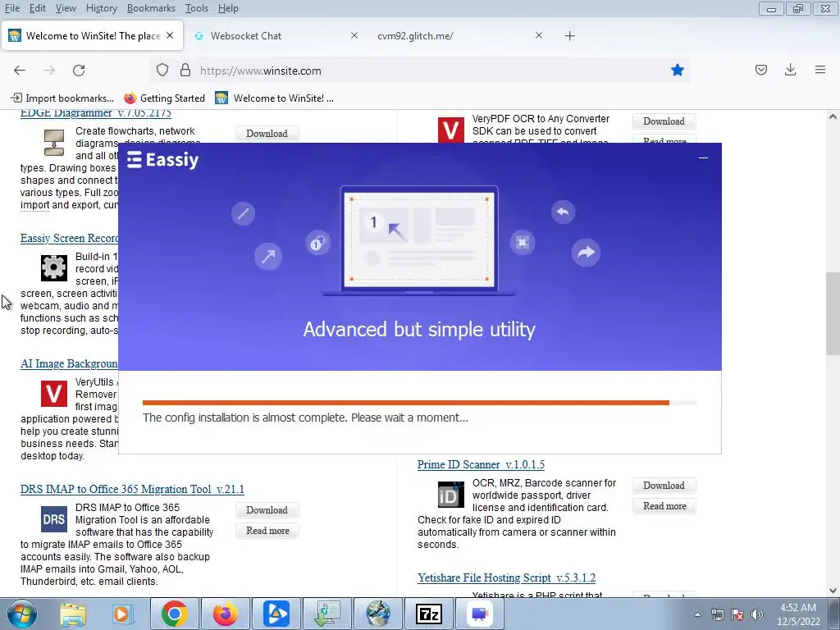Click the pencil icon in Eassiy banner
The width and height of the screenshot is (840, 630).
point(243,214)
